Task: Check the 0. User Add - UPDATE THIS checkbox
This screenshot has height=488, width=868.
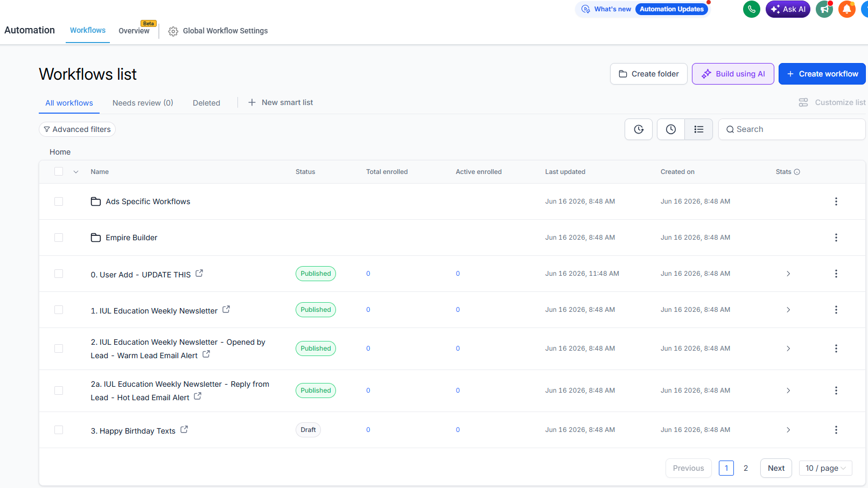Action: (x=59, y=274)
